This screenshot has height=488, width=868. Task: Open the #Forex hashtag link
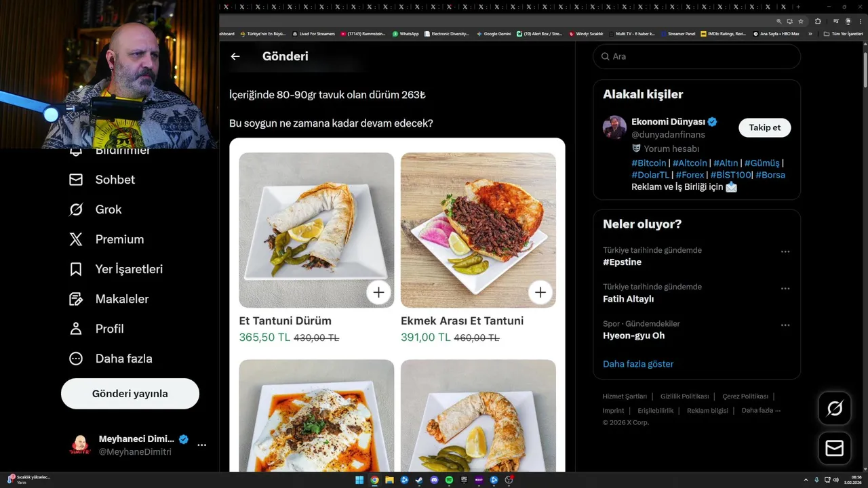coord(690,175)
